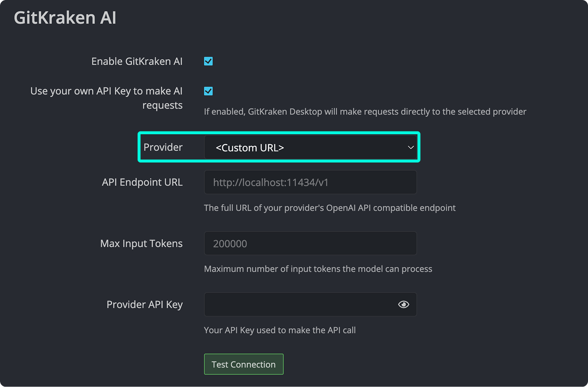Click the Max Input Tokens label
The width and height of the screenshot is (588, 387).
[141, 243]
